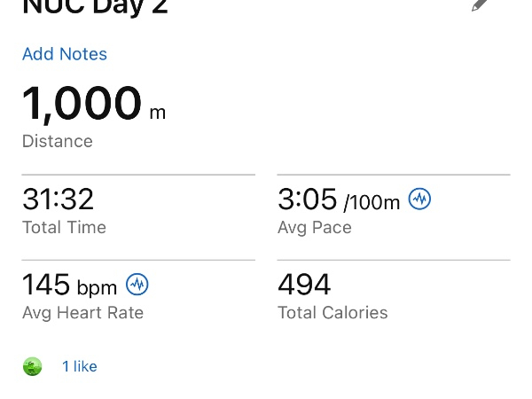Tap the 31:32 total time value
The image size is (532, 399).
[x=58, y=199]
